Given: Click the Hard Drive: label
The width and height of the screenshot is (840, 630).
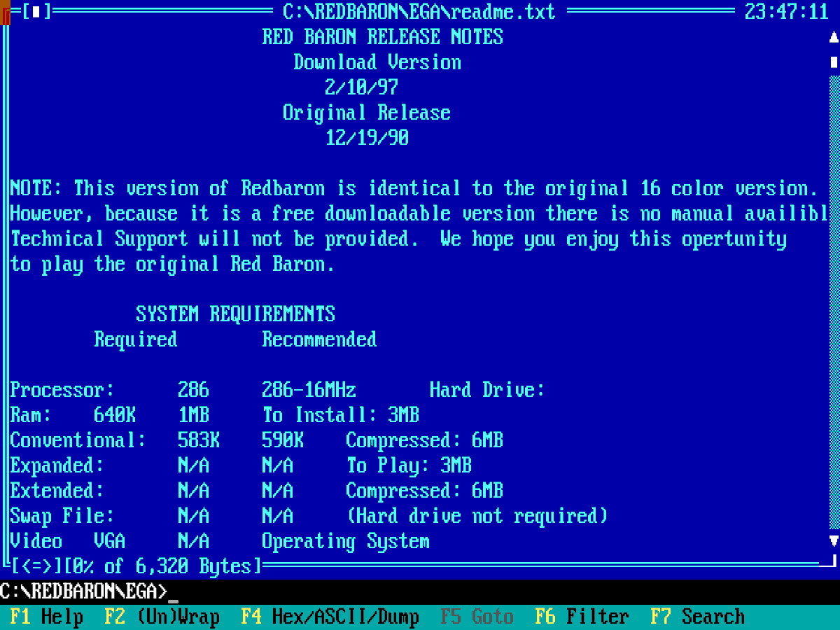Looking at the screenshot, I should (488, 390).
